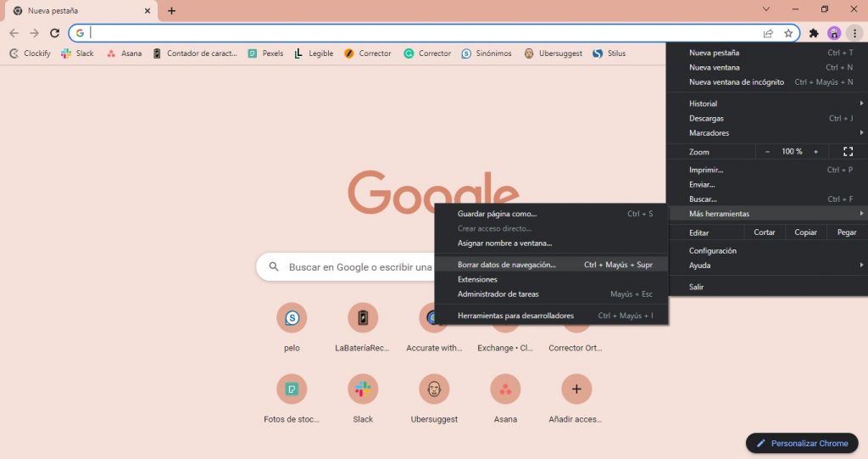Open the LaBateriaRec... shortcut tile
The height and width of the screenshot is (459, 868).
tap(363, 327)
